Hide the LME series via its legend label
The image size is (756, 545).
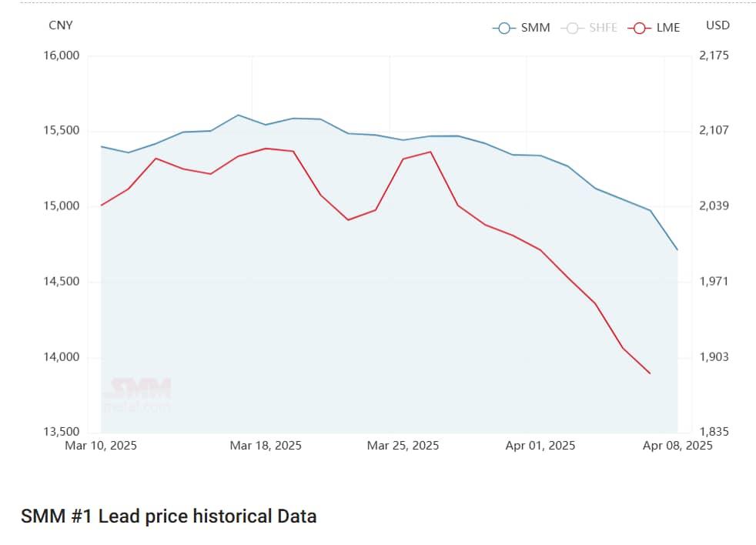click(x=668, y=28)
